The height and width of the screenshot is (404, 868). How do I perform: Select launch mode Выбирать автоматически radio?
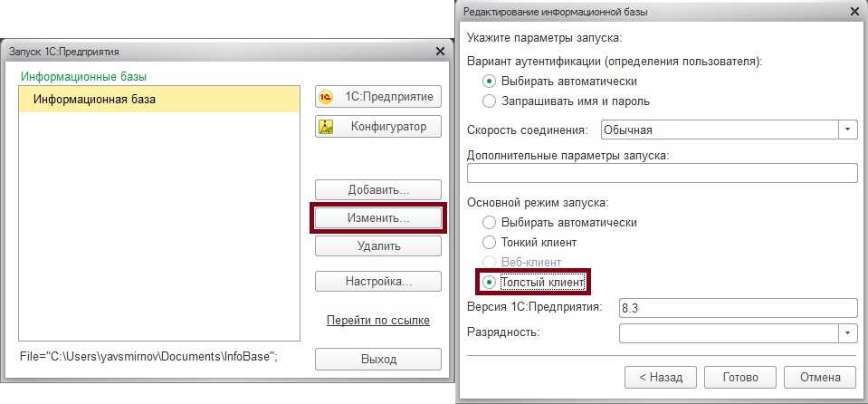tap(559, 222)
